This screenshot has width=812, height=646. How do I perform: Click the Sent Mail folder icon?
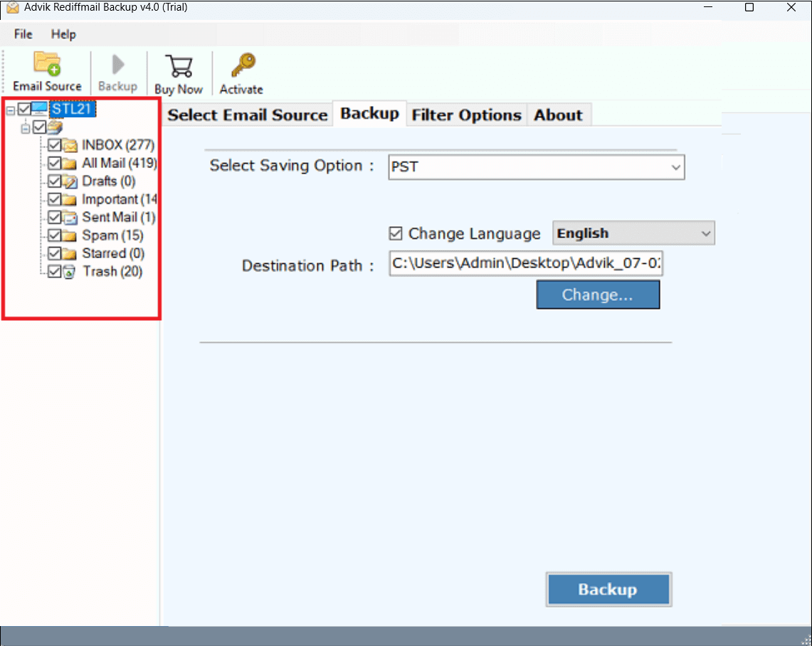[70, 218]
